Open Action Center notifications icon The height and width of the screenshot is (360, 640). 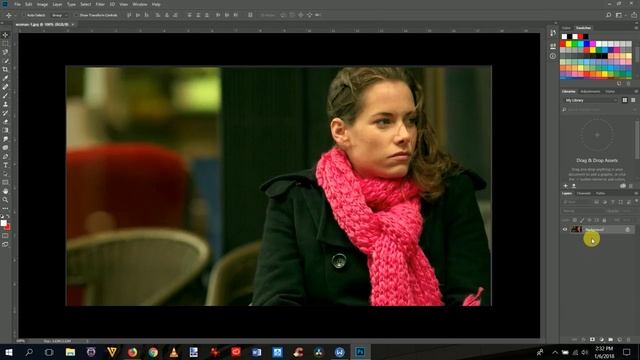(x=627, y=352)
